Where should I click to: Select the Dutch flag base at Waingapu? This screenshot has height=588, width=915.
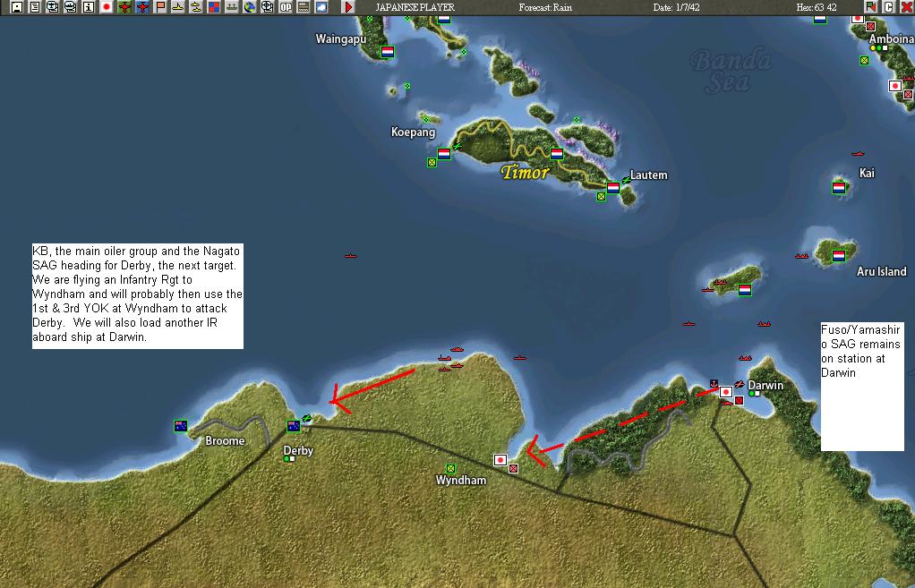(387, 51)
